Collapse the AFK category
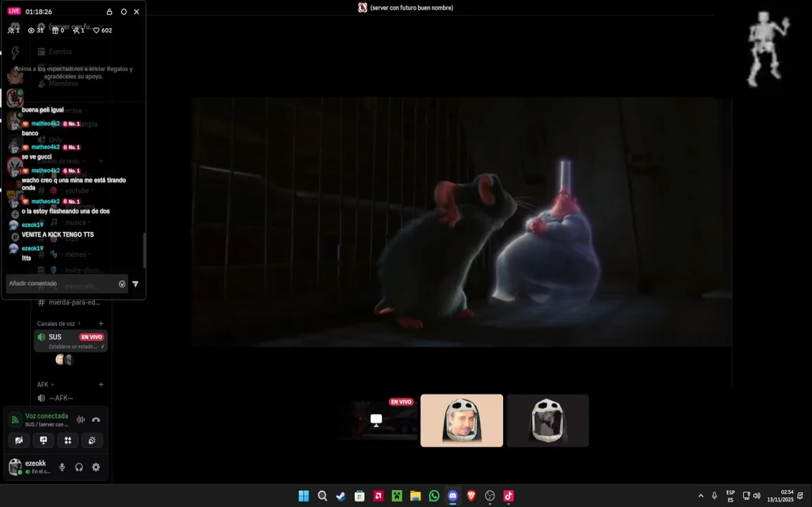This screenshot has width=812, height=507. 46,384
